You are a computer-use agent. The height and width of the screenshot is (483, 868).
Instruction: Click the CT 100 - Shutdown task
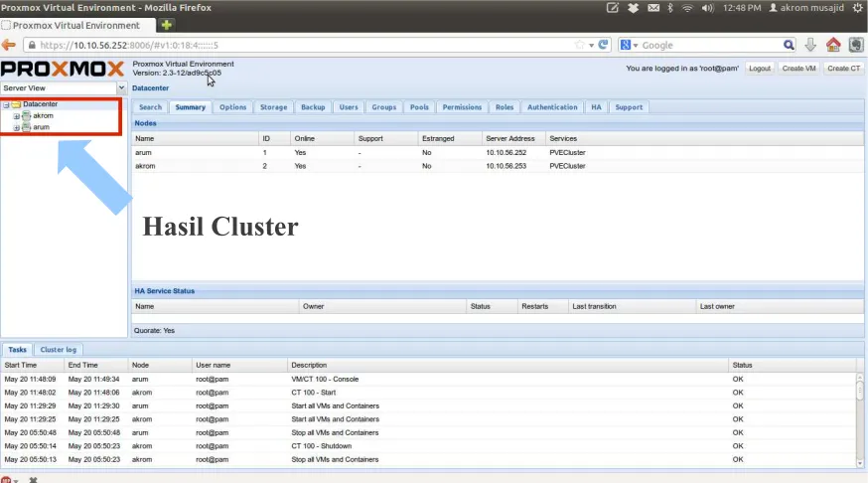click(321, 446)
